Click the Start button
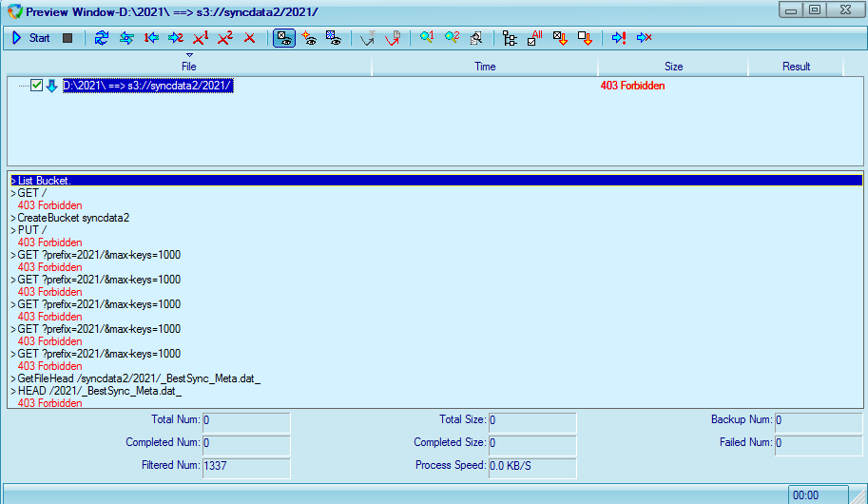This screenshot has height=504, width=868. 31,38
